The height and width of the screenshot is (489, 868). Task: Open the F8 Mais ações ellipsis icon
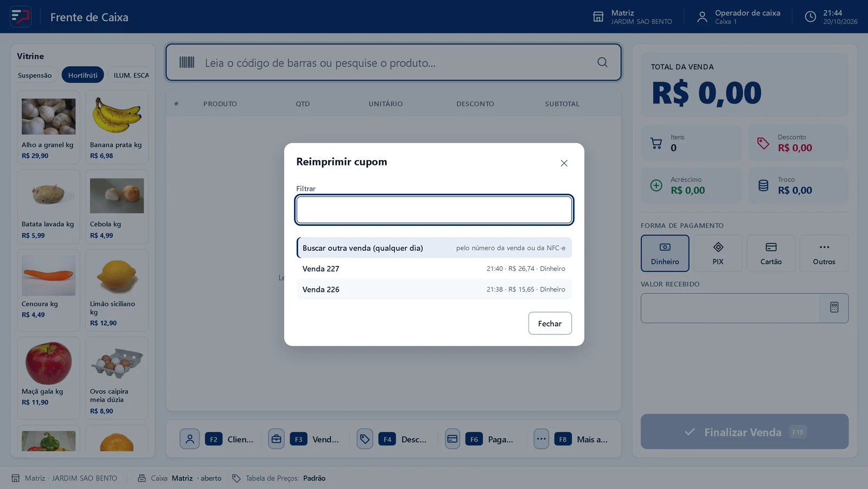coord(541,439)
